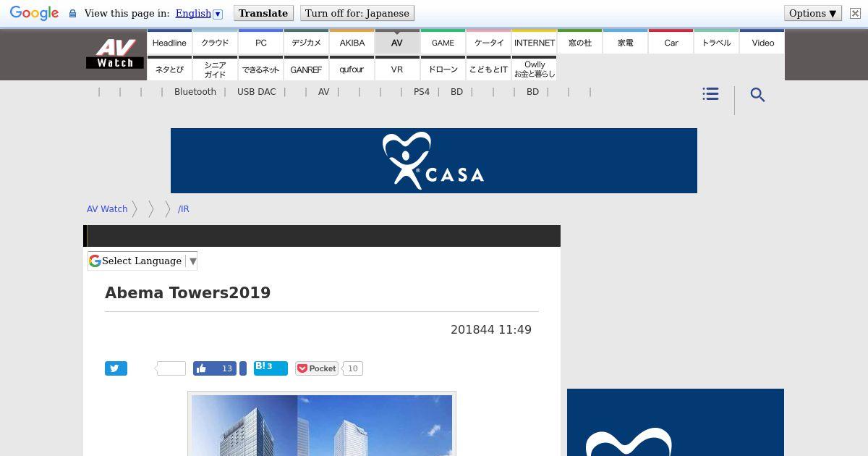Viewport: 868px width, 456px height.
Task: Open the デジカメ tab
Action: pyautogui.click(x=307, y=42)
